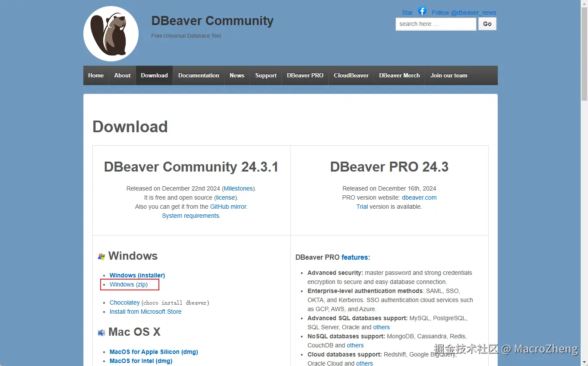Screen dimensions: 588x366
Task: Download Windows (zip)
Action: pos(129,284)
